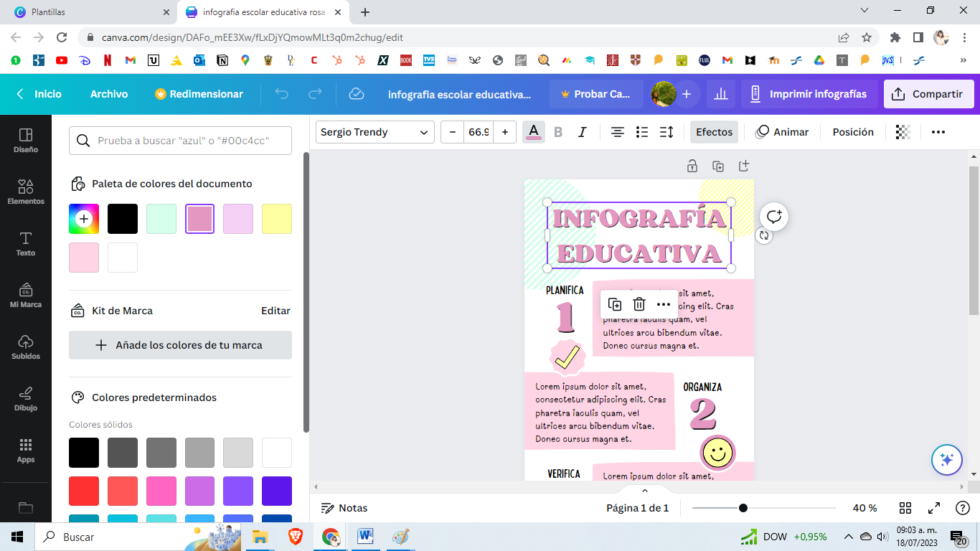This screenshot has width=980, height=551.
Task: Open the Sergio Trendy font dropdown
Action: point(375,132)
